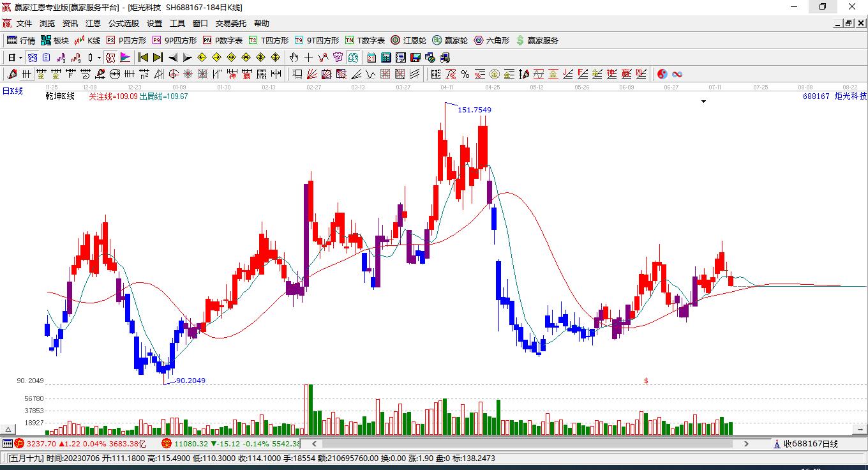868x470 pixels.
Task: Click the 151.7549 high price marker
Action: pyautogui.click(x=475, y=110)
